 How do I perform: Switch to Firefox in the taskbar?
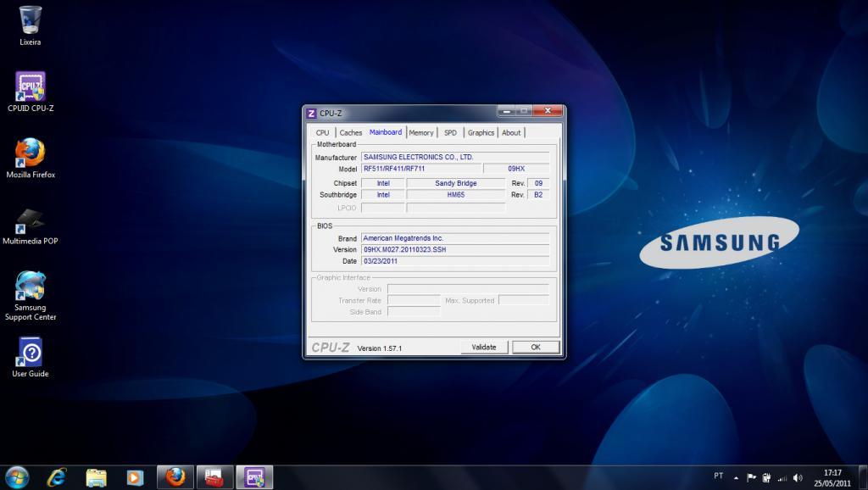coord(175,477)
